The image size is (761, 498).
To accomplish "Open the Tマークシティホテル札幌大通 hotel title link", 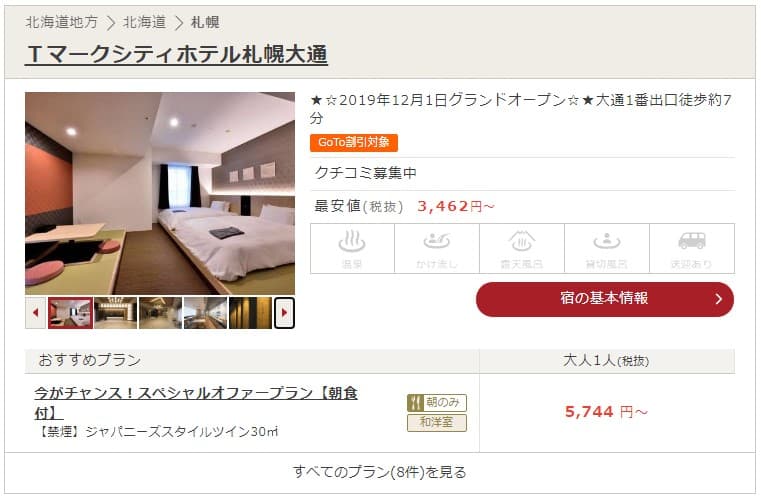I will tap(177, 54).
